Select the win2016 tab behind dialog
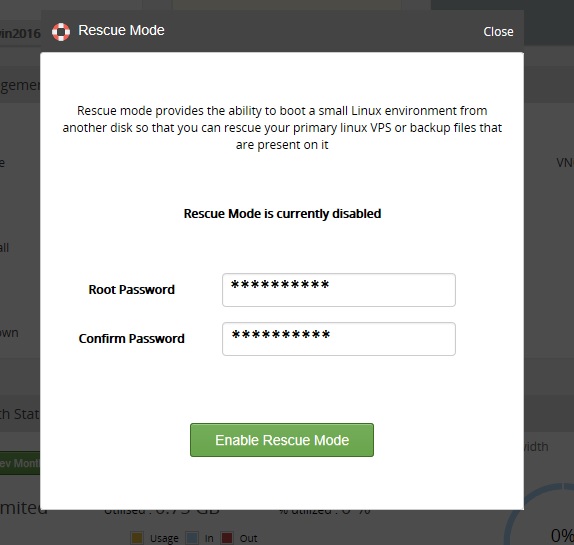This screenshot has height=545, width=574. click(20, 33)
